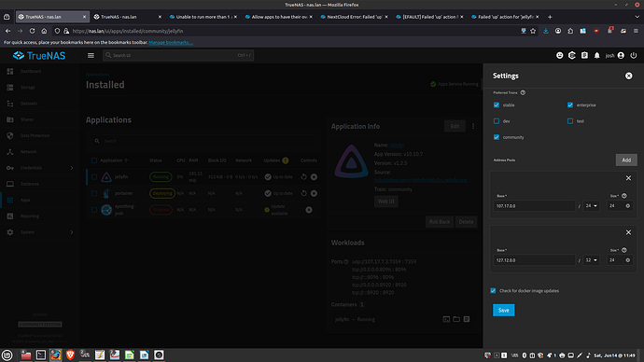Open the Jobs clipboard icon
644x362 pixels.
click(584, 55)
